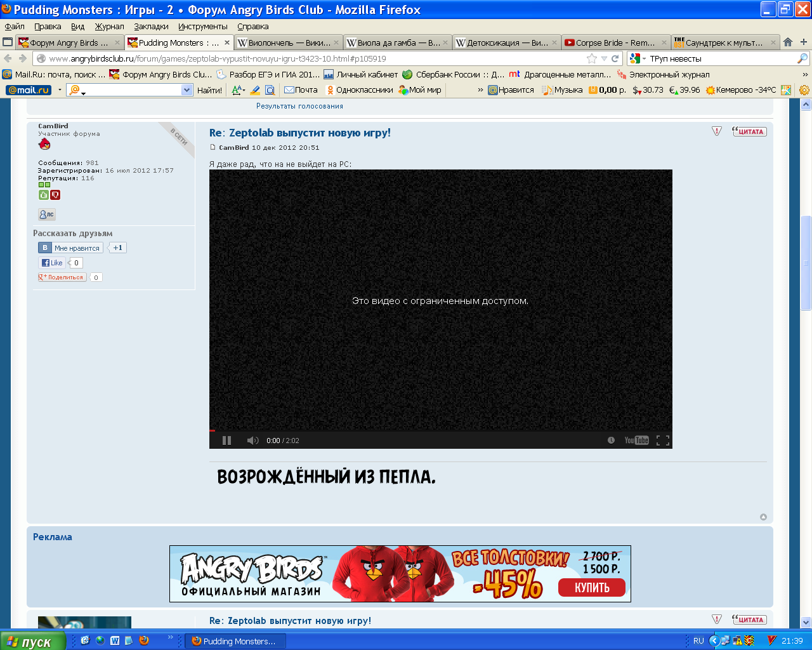Quote the lower post with ЦИТАТА button

pyautogui.click(x=749, y=620)
